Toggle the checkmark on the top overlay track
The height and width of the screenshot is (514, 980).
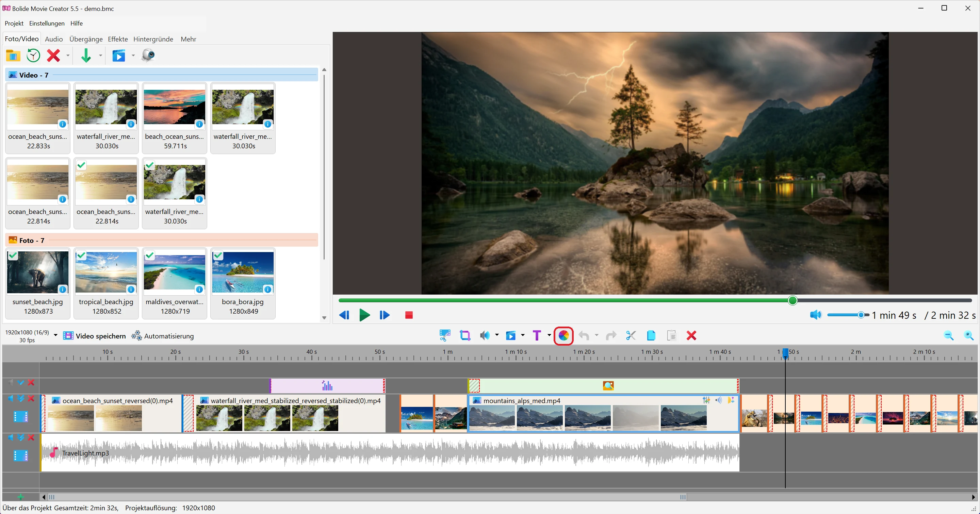point(21,382)
